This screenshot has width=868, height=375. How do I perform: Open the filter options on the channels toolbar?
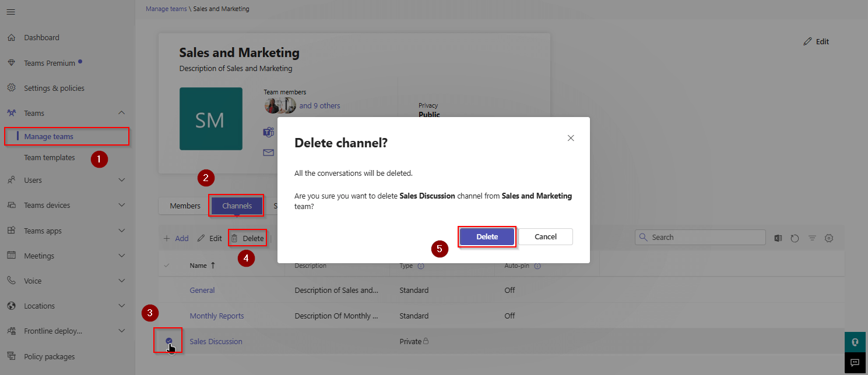click(813, 238)
